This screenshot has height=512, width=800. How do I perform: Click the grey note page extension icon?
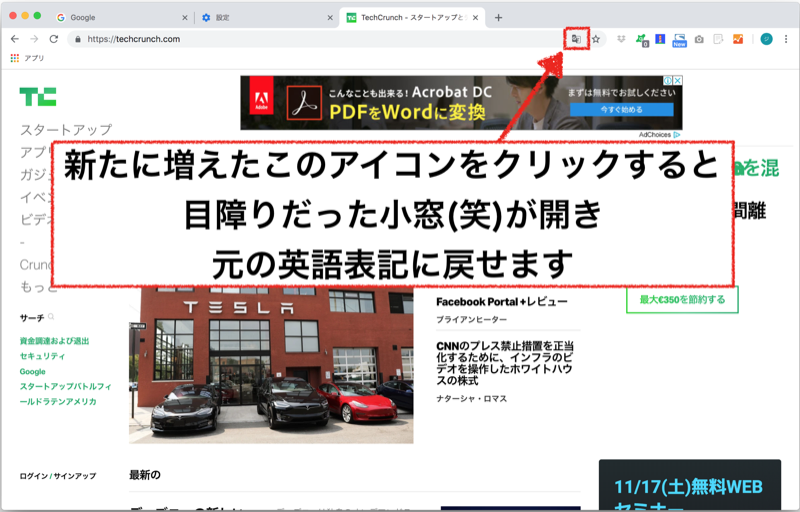pyautogui.click(x=718, y=39)
